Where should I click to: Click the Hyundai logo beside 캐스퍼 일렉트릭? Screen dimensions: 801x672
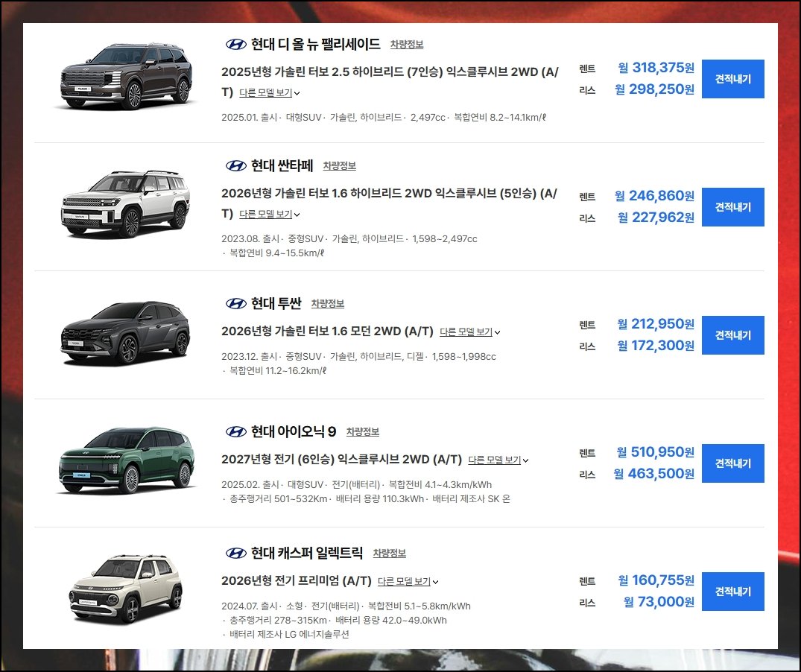click(x=236, y=554)
